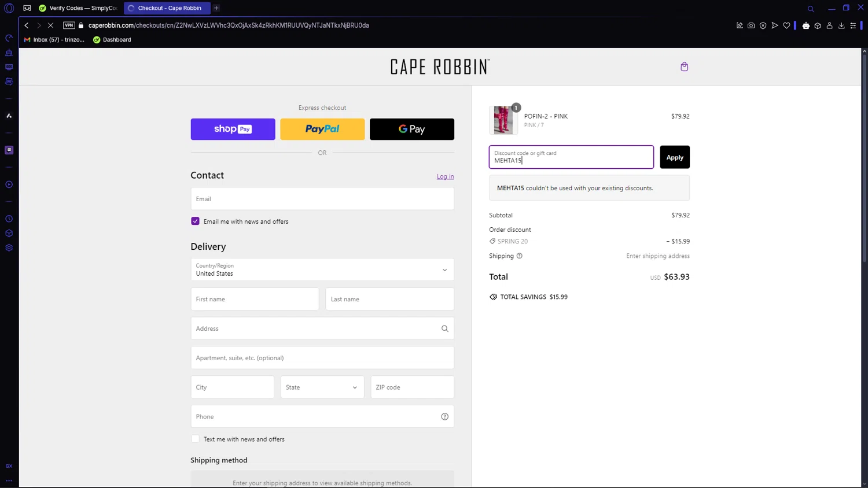This screenshot has height=488, width=868.
Task: Open the GX Mods icon in sidebar
Action: click(9, 82)
